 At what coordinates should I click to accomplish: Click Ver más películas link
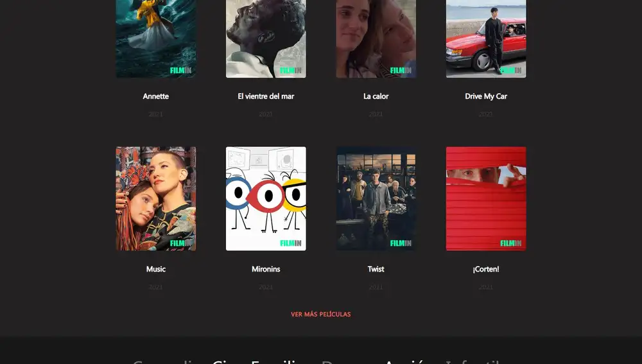pyautogui.click(x=320, y=315)
